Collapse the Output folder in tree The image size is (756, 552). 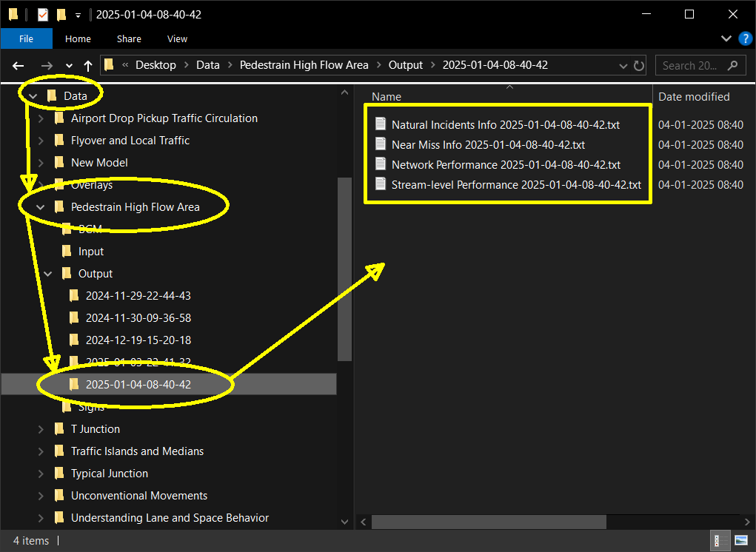pos(48,274)
